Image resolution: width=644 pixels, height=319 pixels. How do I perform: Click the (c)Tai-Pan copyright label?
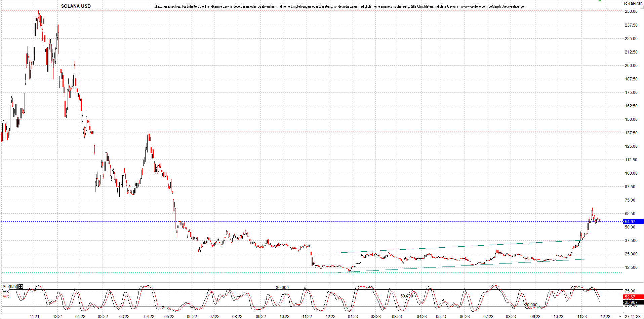coord(633,3)
